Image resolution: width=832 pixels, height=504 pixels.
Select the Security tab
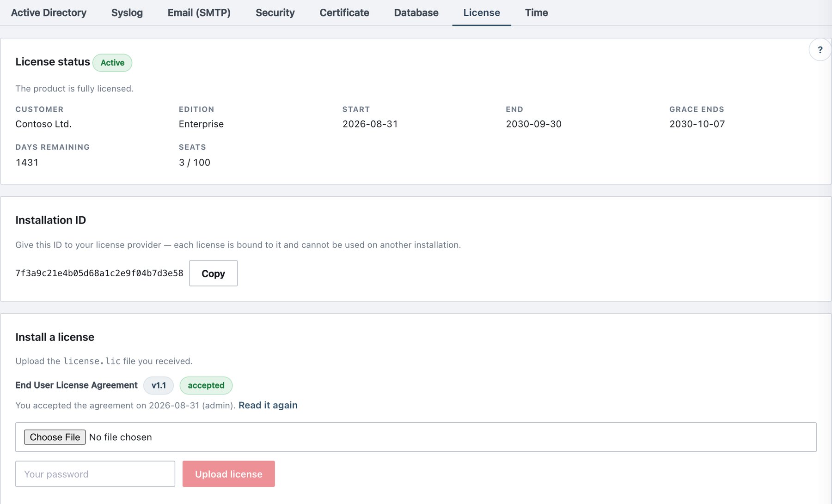click(x=275, y=13)
